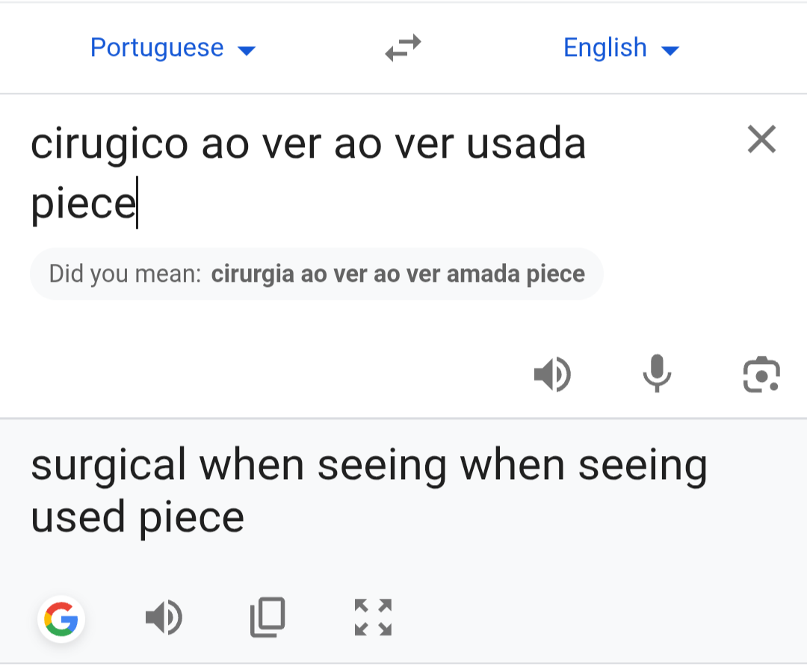
Task: Tap the Google logo icon
Action: (x=61, y=619)
